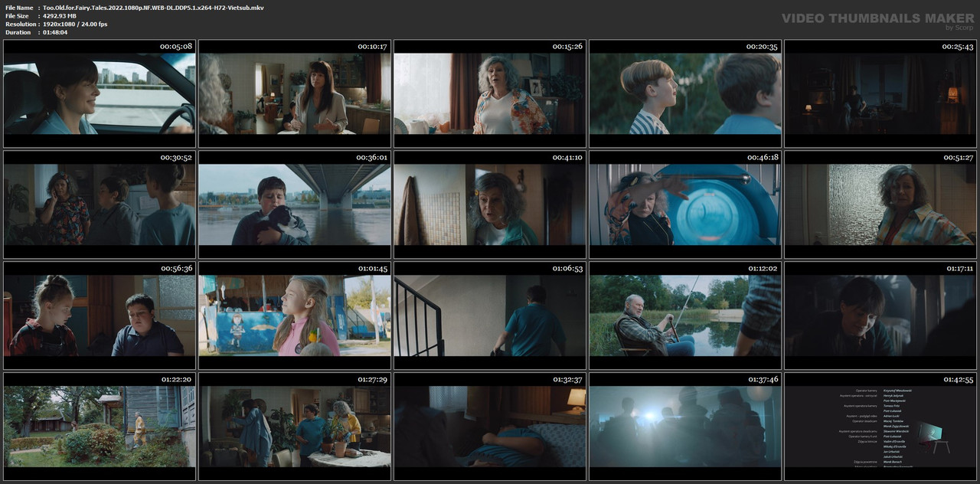Select the thumbnail at 00:30:52
Viewport: 980px width, 484px height.
click(100, 204)
